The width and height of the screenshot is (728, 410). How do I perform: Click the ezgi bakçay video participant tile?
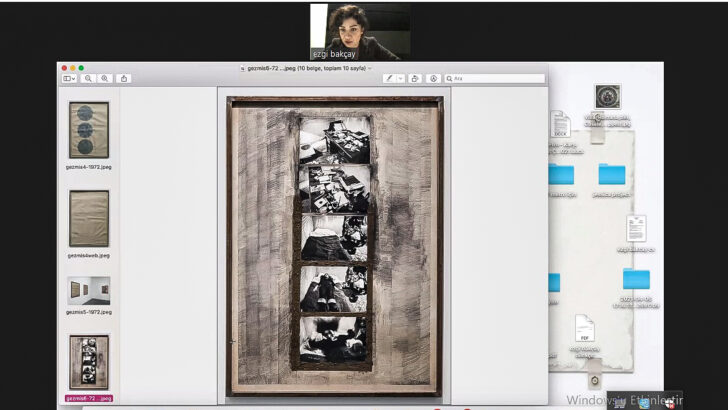click(360, 32)
